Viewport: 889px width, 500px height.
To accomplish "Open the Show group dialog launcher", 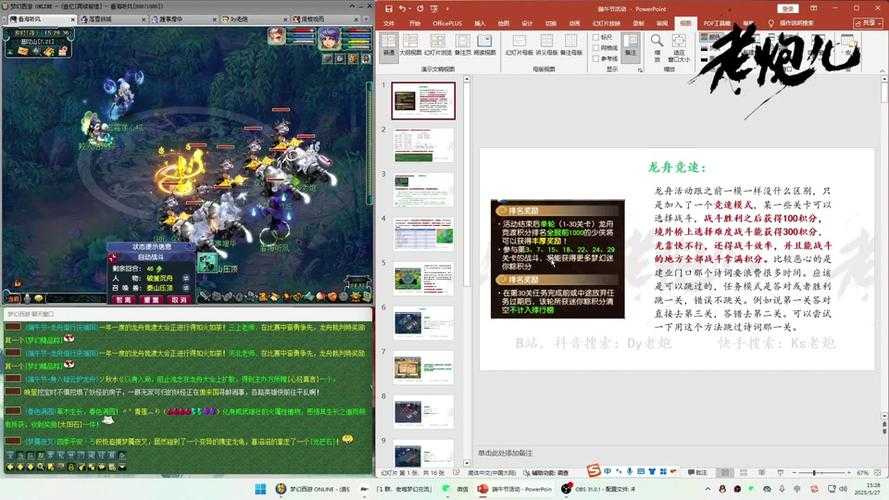I will click(640, 70).
